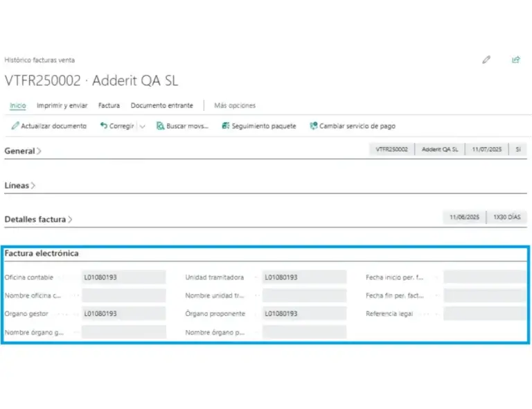Image resolution: width=532 pixels, height=409 pixels.
Task: Expand the Detalles factura section
Action: pos(39,219)
